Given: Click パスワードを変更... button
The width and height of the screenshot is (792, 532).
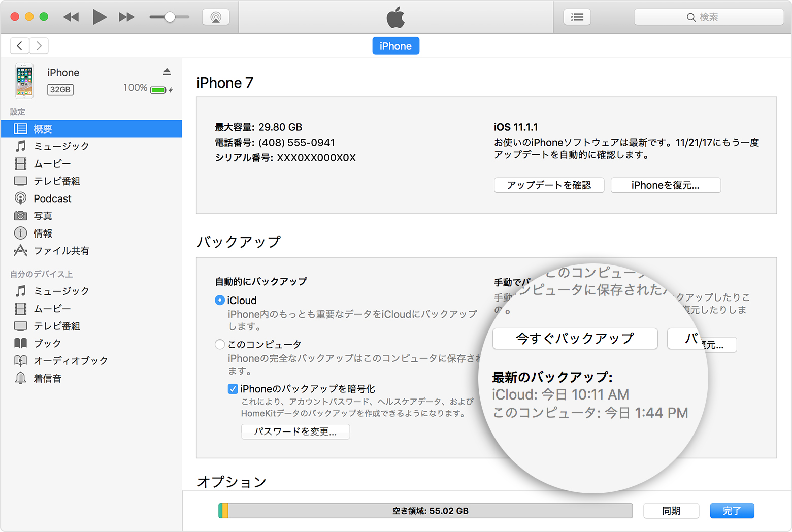Looking at the screenshot, I should (x=295, y=431).
